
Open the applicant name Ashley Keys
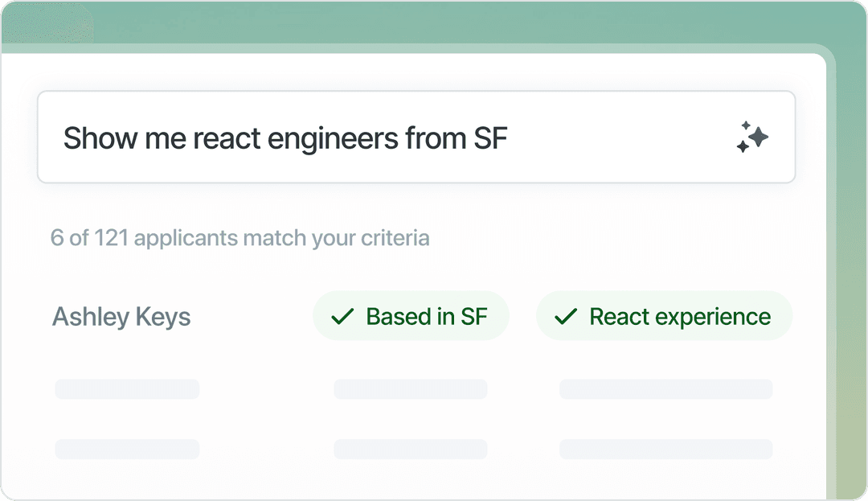(121, 316)
